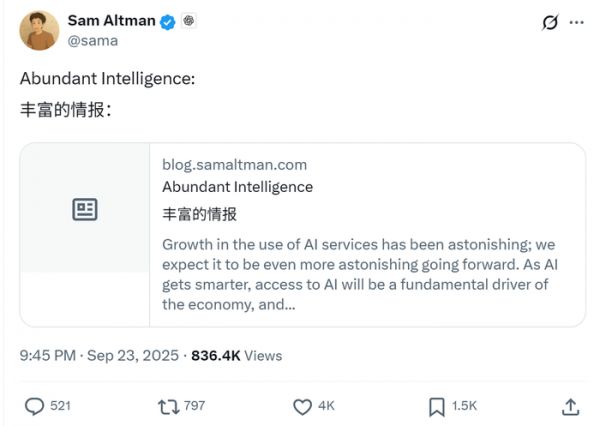
Task: Click the affiliation badge after the verified checkmark
Action: click(189, 21)
